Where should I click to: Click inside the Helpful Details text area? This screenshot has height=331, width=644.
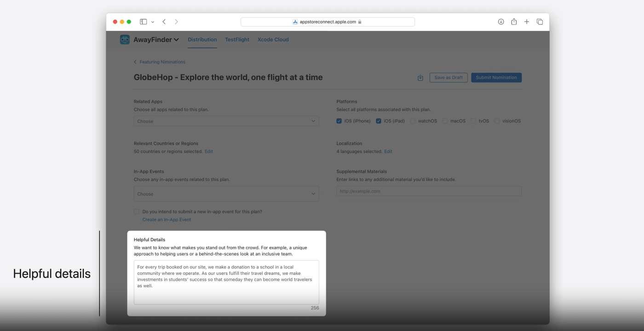click(x=226, y=282)
